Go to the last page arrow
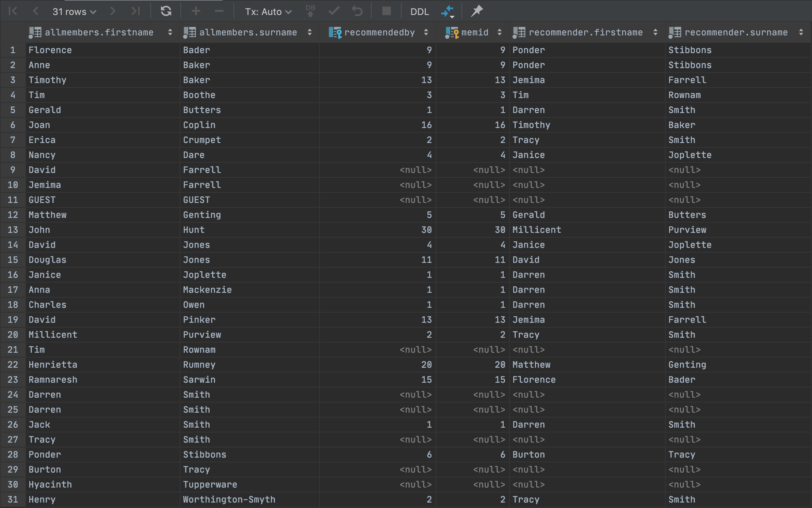The height and width of the screenshot is (508, 812). click(135, 11)
